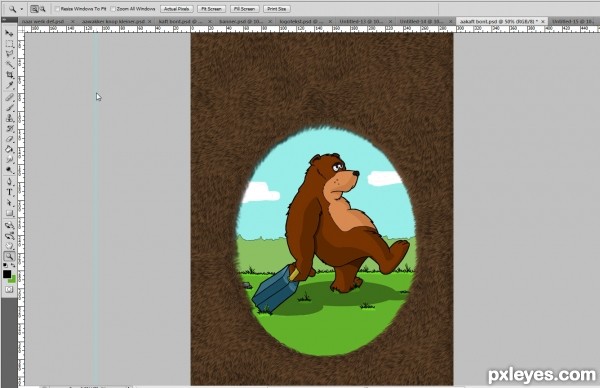Select the Hand tool

coord(9,246)
